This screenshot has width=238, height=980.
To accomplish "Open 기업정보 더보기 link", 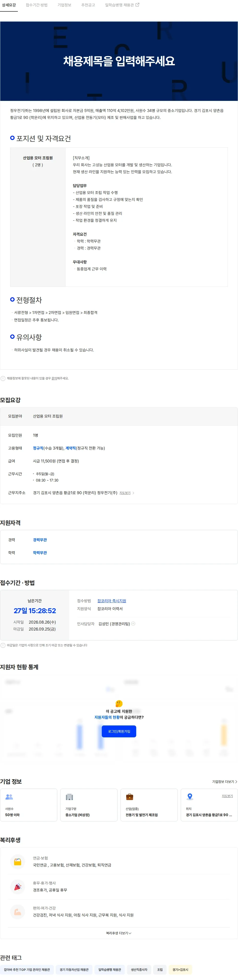I will click(225, 782).
